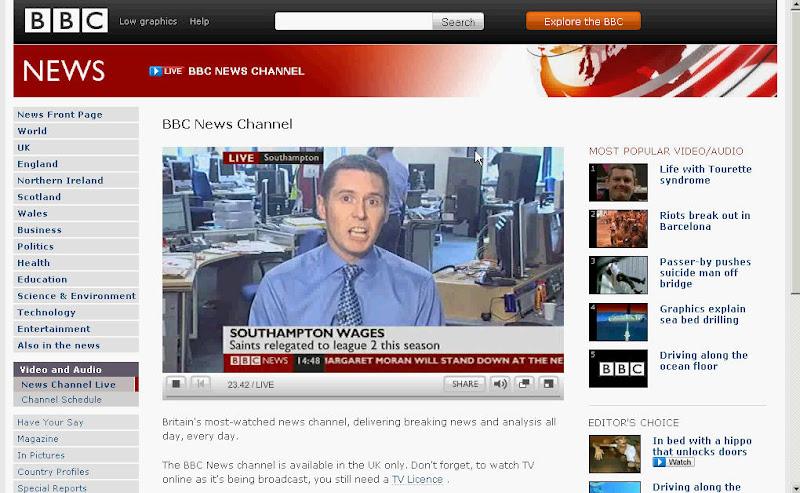
Task: Open In Pictures
Action: coord(76,455)
